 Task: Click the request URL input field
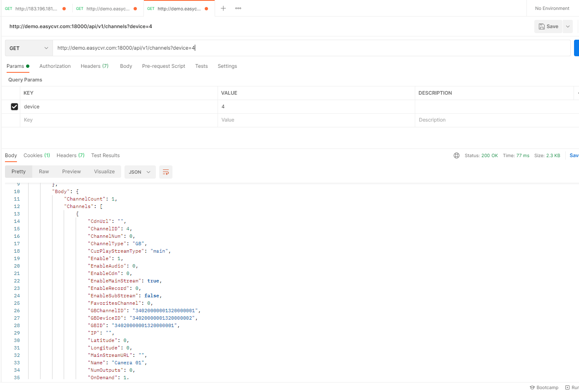[x=310, y=48]
